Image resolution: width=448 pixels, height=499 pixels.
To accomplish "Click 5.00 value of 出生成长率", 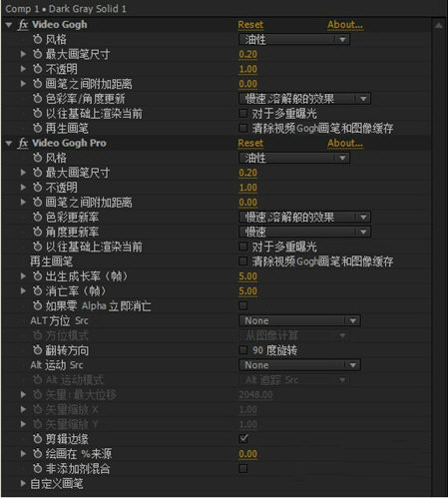I will click(248, 276).
